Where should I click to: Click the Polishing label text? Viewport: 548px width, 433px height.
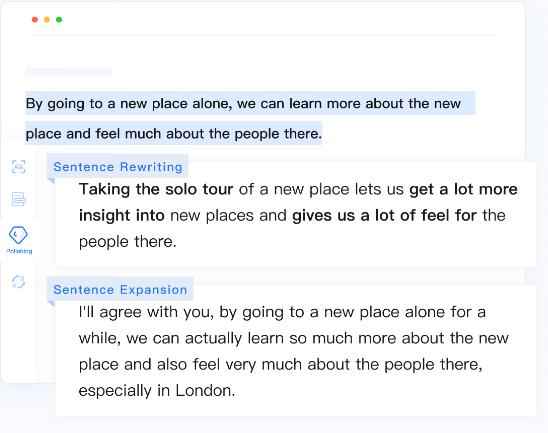19,251
